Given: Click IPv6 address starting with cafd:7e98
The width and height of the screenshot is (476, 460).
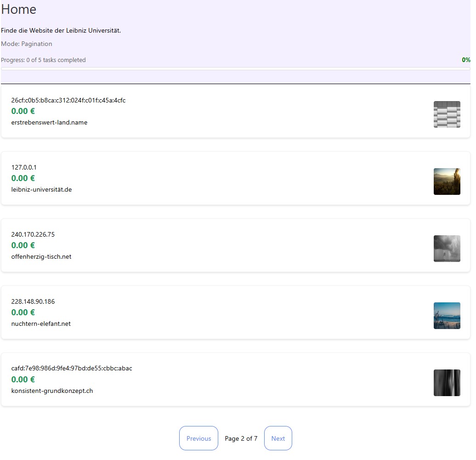Looking at the screenshot, I should 72,368.
